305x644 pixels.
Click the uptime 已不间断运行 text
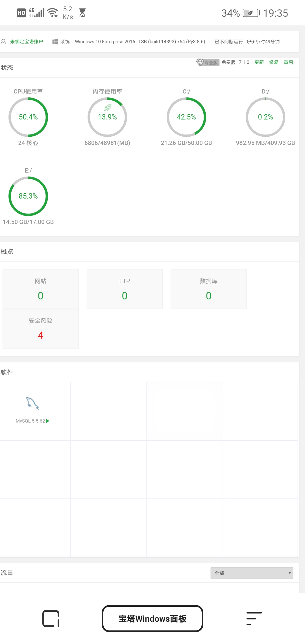(x=247, y=42)
